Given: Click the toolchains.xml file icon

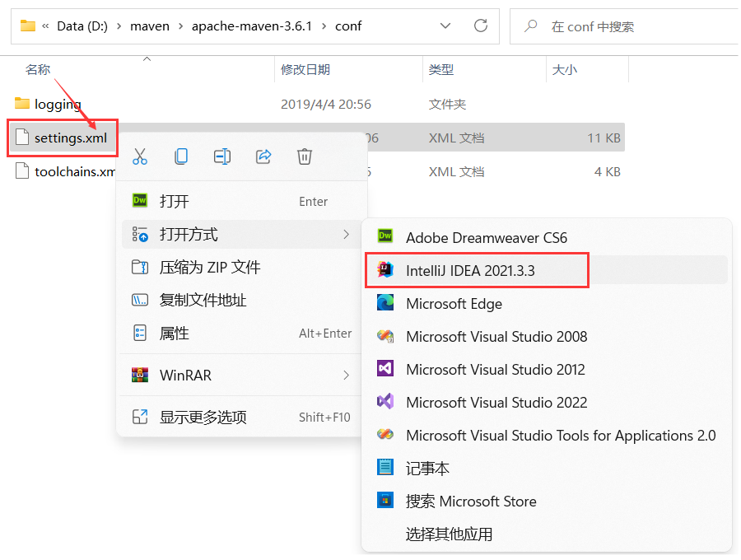Looking at the screenshot, I should tap(21, 170).
